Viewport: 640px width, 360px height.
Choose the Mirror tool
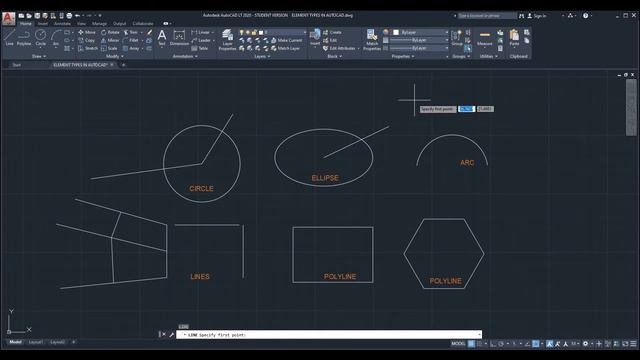pyautogui.click(x=110, y=40)
